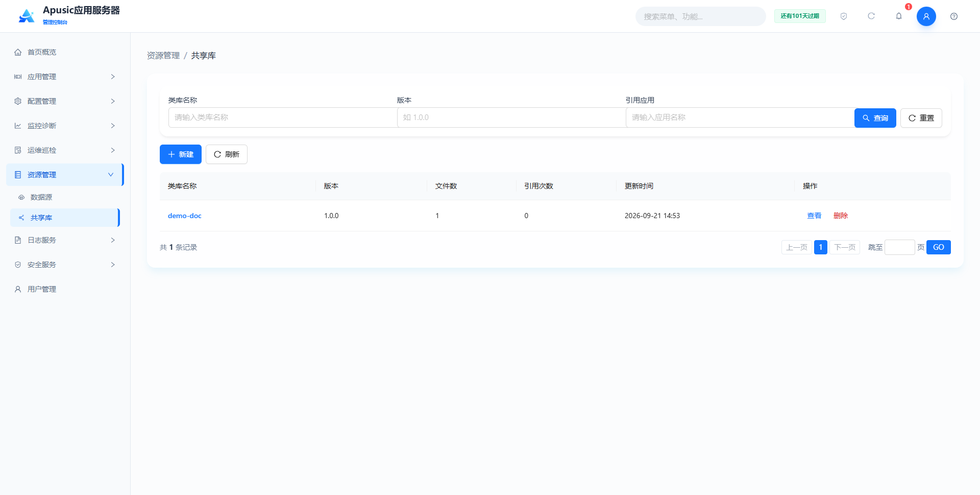Click the 新建 create button

coord(180,154)
